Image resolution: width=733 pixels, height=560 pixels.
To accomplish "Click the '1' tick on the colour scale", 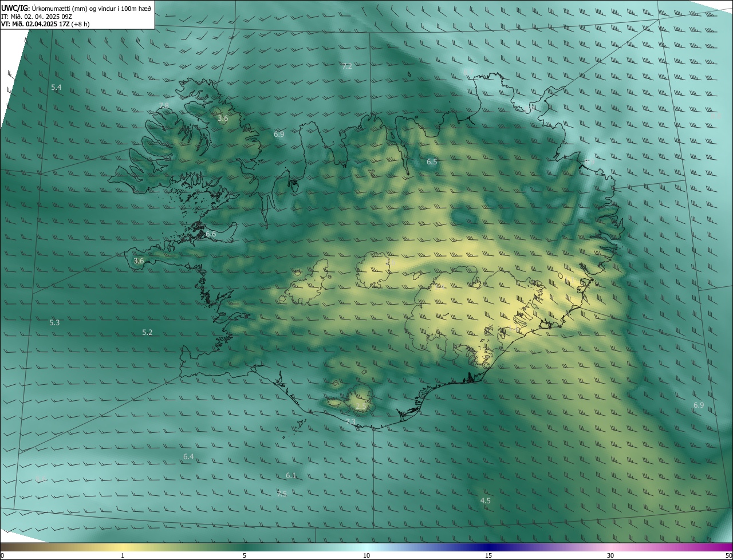I will coord(123,555).
